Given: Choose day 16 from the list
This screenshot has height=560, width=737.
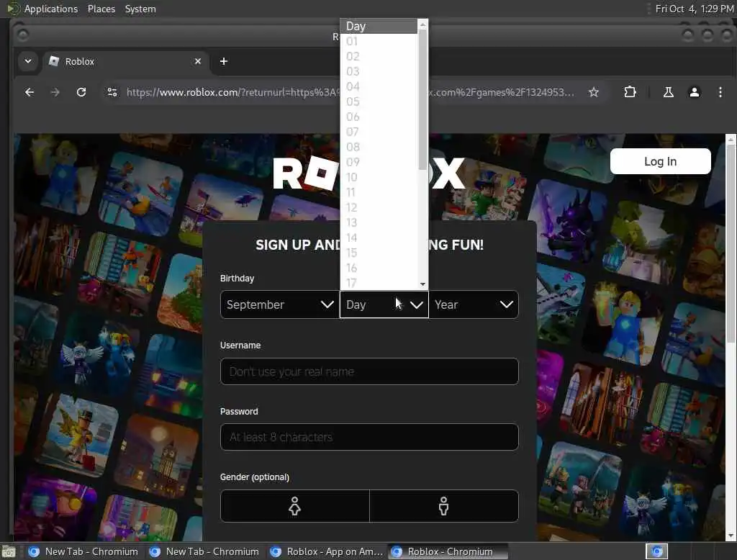Looking at the screenshot, I should tap(379, 268).
